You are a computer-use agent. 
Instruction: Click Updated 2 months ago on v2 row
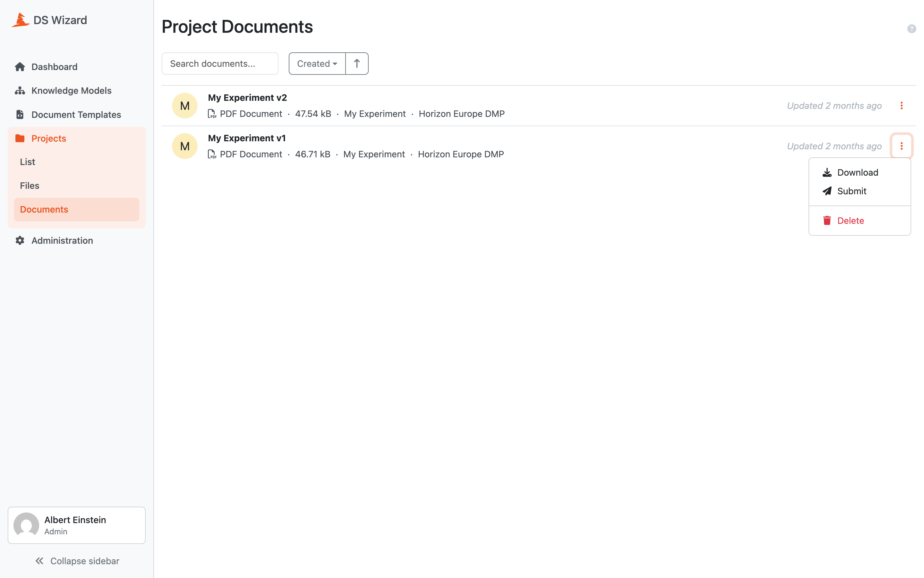[834, 106]
